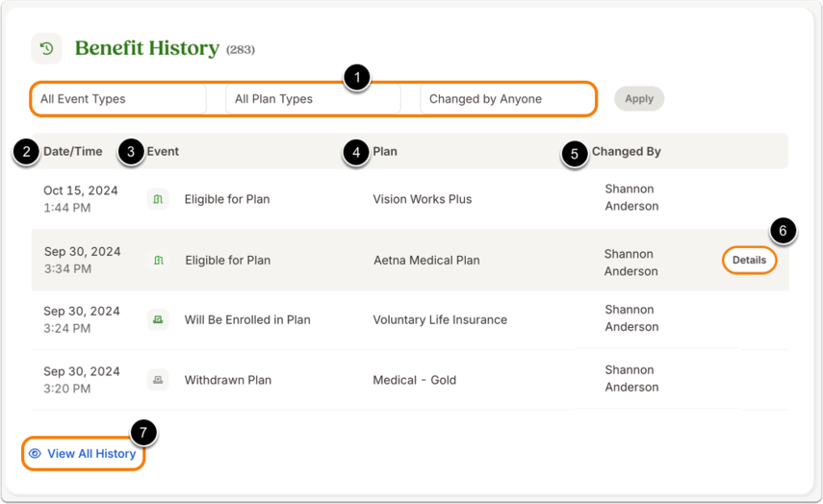
Task: Click the Changed By column header
Action: tap(627, 152)
